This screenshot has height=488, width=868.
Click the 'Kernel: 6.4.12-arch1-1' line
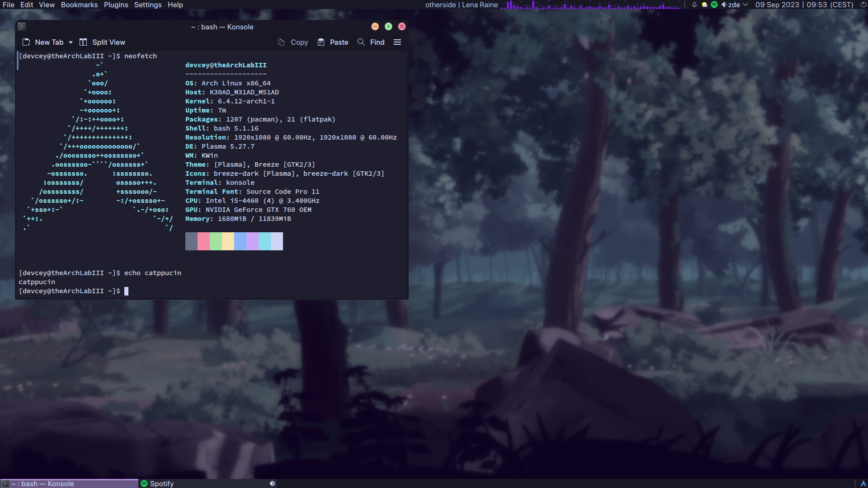230,101
